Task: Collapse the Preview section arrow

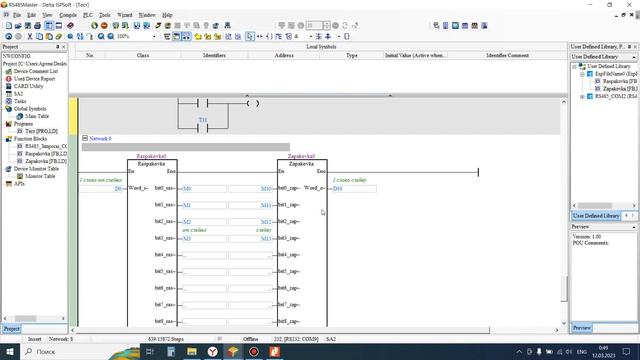Action: [x=634, y=227]
